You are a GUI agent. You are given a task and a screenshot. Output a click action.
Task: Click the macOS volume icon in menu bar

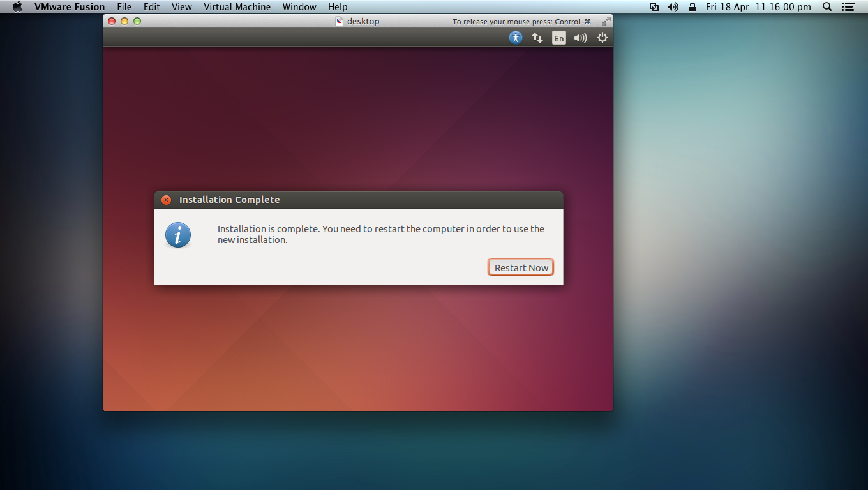click(673, 7)
